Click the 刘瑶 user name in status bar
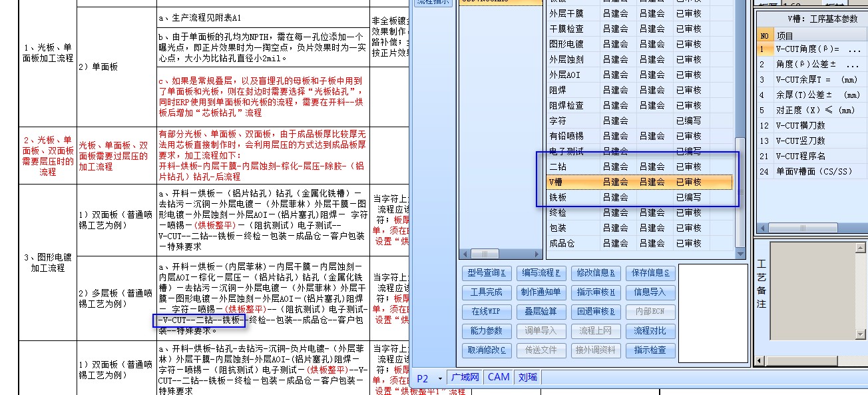Screen dimensions: 868x395 (527, 378)
